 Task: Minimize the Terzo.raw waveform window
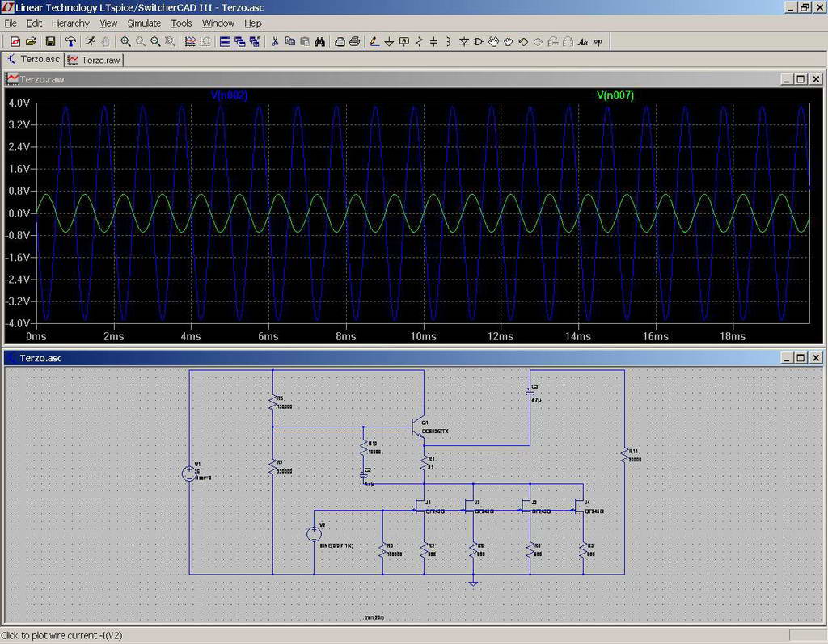787,79
